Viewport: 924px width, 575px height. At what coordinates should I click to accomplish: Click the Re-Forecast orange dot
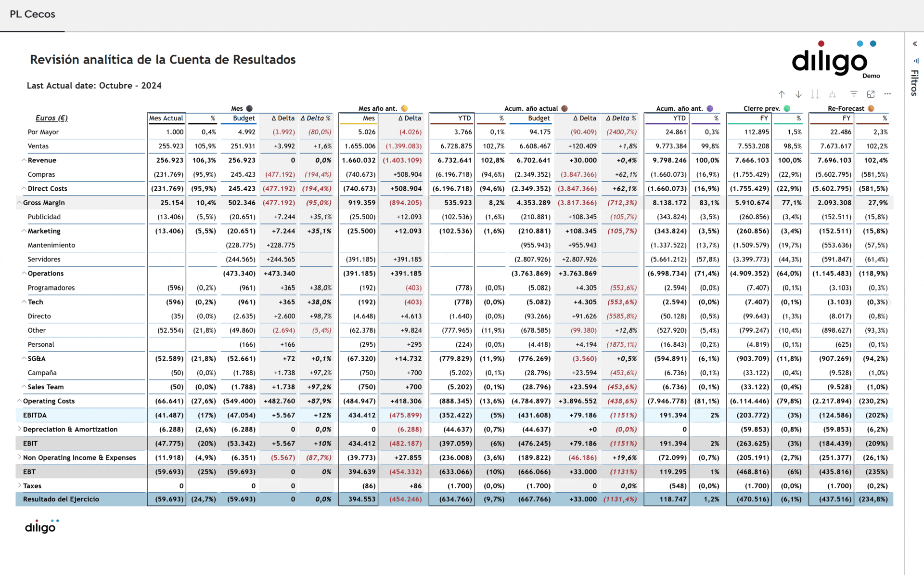[x=871, y=108]
